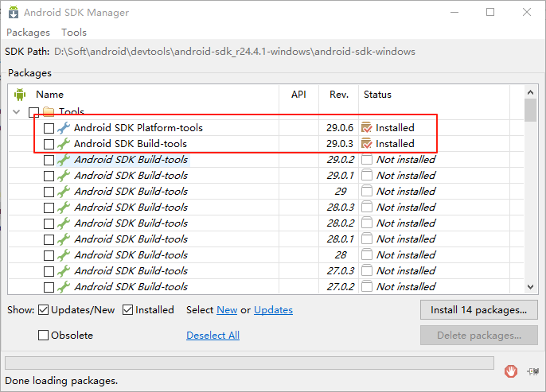Click Not installed icon for revision 29.0.1
Screen dimensions: 546x392
click(367, 175)
